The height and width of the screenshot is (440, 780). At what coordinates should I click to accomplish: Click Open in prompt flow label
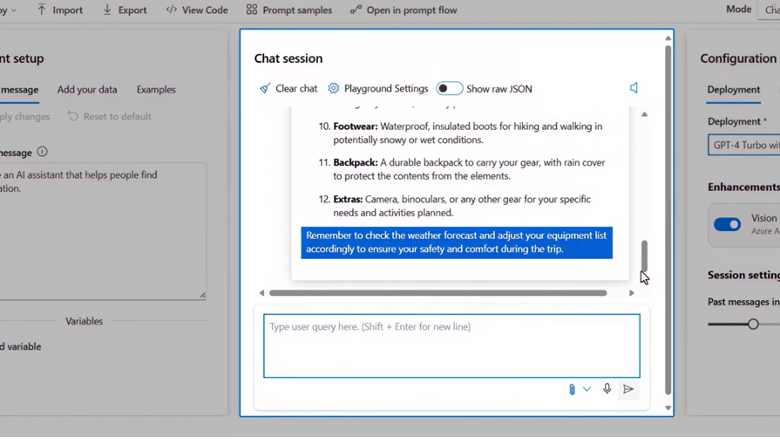(x=412, y=10)
